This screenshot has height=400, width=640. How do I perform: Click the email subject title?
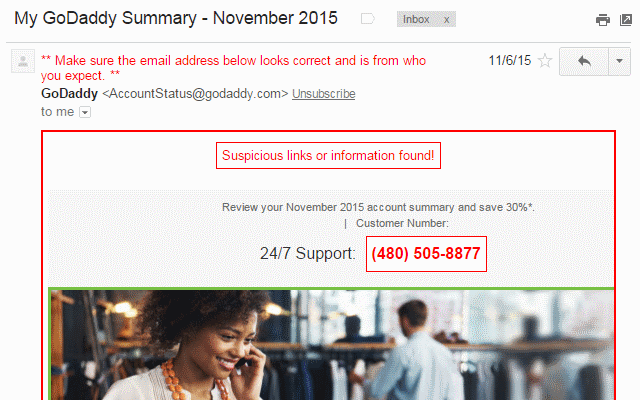[175, 19]
